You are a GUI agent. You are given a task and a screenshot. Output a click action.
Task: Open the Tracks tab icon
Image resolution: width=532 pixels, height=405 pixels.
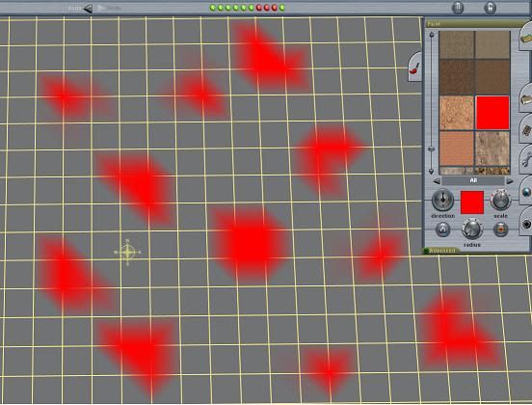point(526,130)
